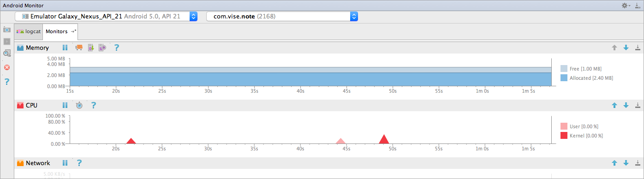Hide the Android Monitor tool window
The image size is (644, 179).
pyautogui.click(x=638, y=6)
